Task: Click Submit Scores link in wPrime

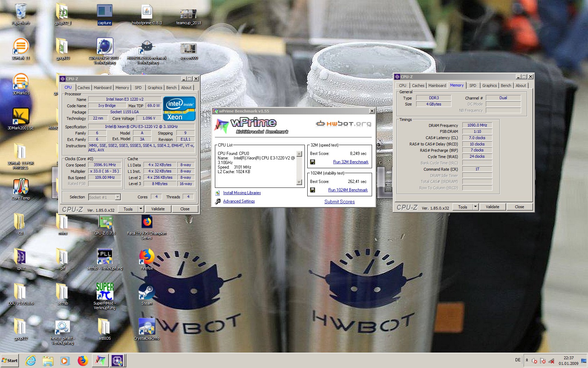Action: coord(339,202)
